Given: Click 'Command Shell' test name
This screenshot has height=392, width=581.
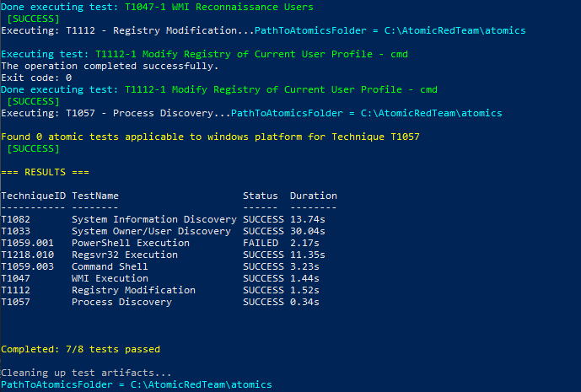Looking at the screenshot, I should coord(110,266).
